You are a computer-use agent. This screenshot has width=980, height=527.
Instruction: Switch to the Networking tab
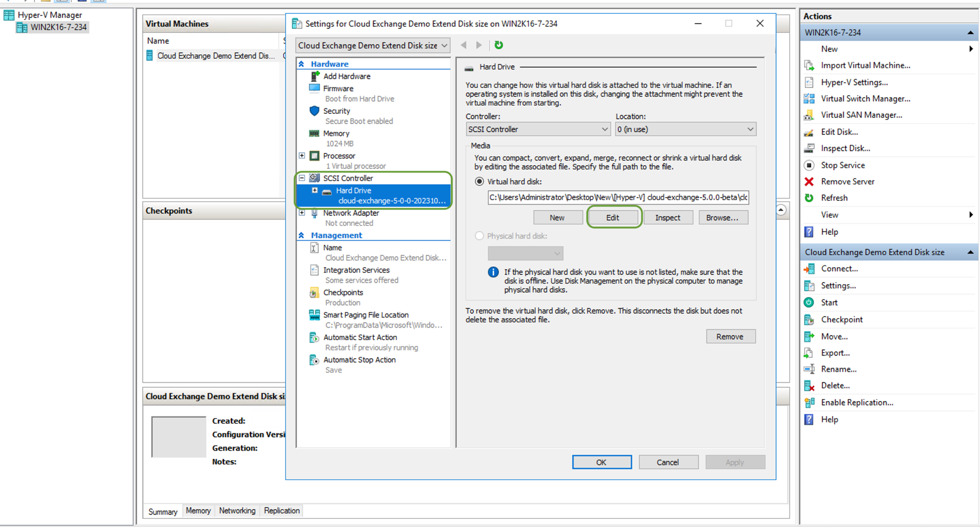237,511
